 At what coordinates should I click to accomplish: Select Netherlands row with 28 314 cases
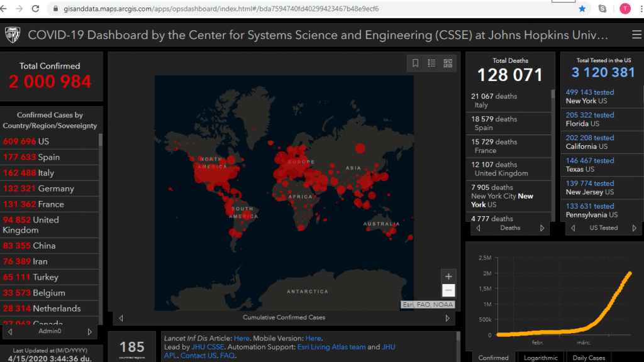click(49, 309)
